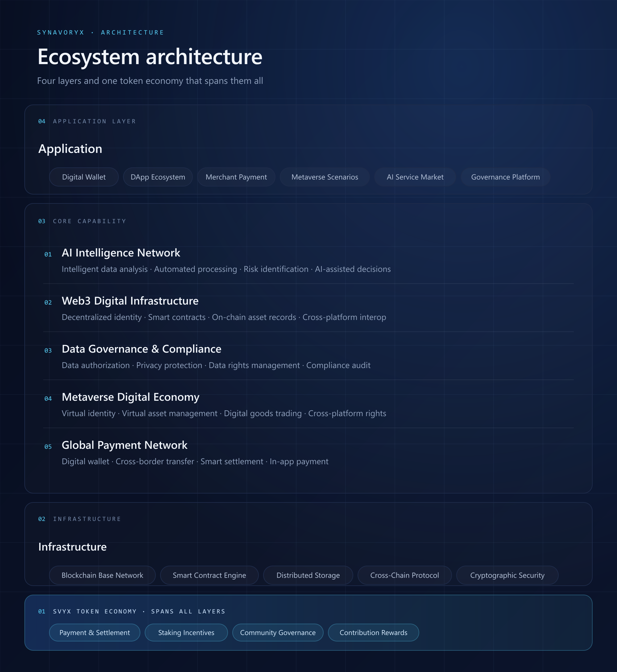Image resolution: width=617 pixels, height=672 pixels.
Task: Click the Contribution Rewards pill
Action: [374, 633]
